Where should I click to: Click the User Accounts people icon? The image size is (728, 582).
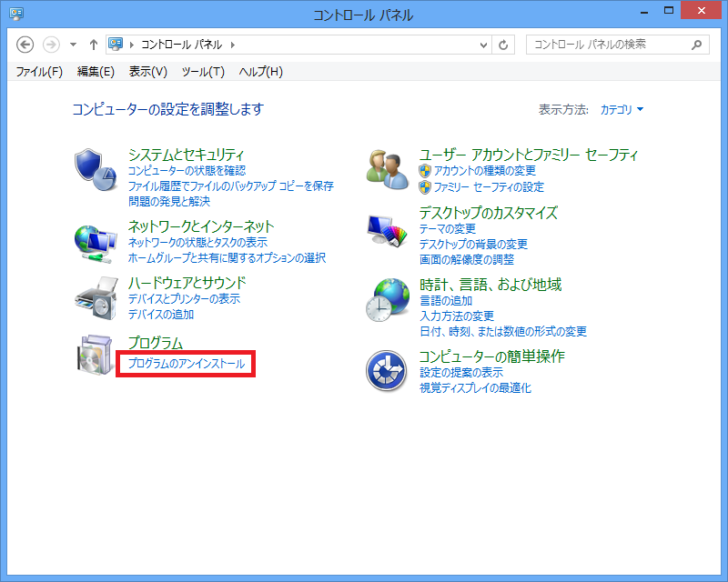[387, 167]
